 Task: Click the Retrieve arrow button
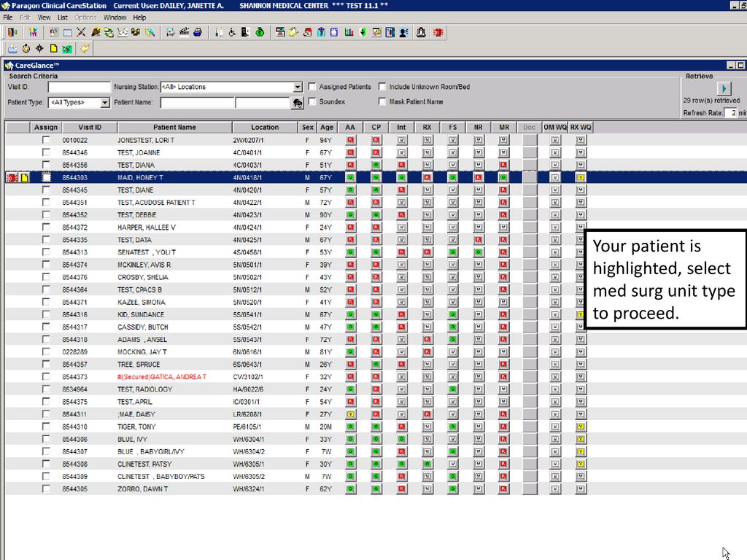[724, 88]
